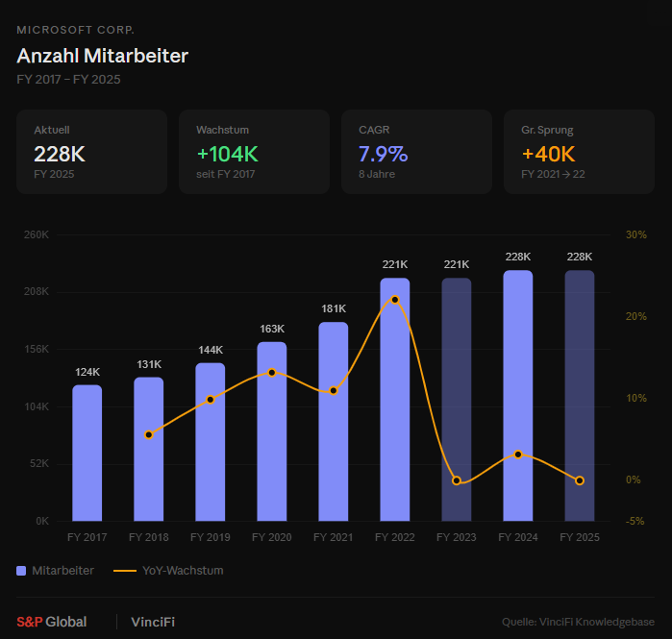Image resolution: width=672 pixels, height=639 pixels.
Task: Click the Quelle: VinciFi Knowledgebase source text
Action: click(578, 622)
